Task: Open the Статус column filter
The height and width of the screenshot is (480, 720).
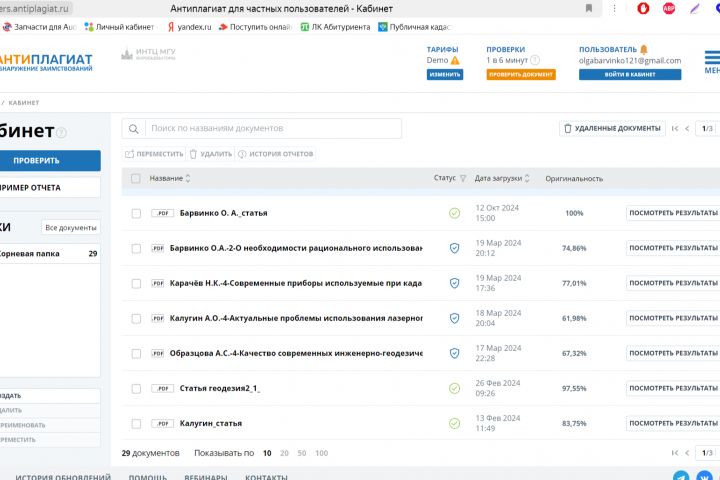Action: point(463,178)
